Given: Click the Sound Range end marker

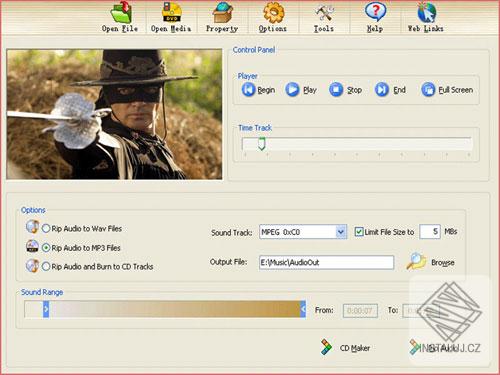Looking at the screenshot, I should click(x=303, y=309).
